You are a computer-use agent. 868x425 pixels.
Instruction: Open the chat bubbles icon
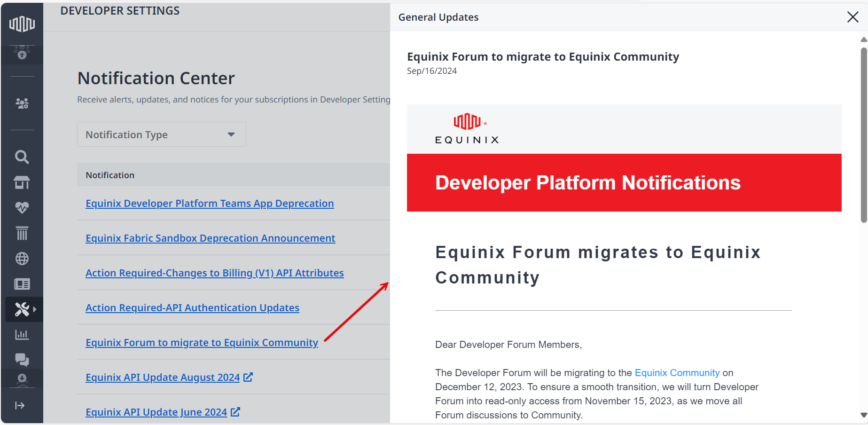pos(22,360)
